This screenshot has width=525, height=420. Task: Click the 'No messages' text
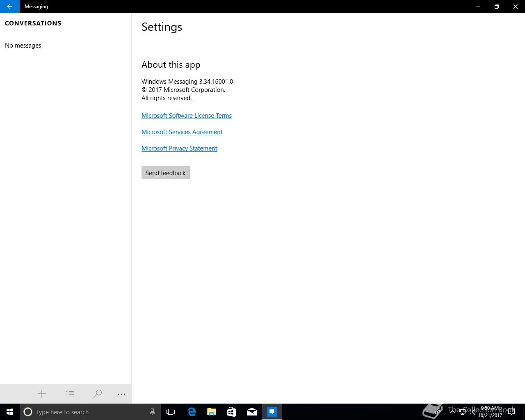click(x=23, y=46)
